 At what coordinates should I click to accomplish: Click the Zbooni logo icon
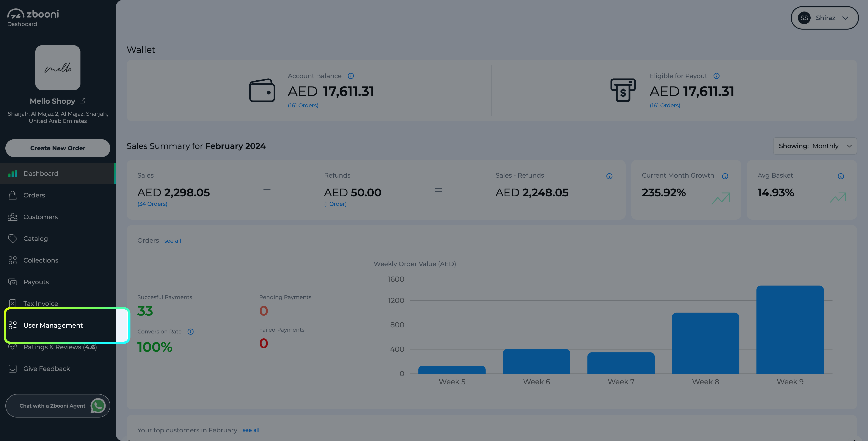click(16, 13)
